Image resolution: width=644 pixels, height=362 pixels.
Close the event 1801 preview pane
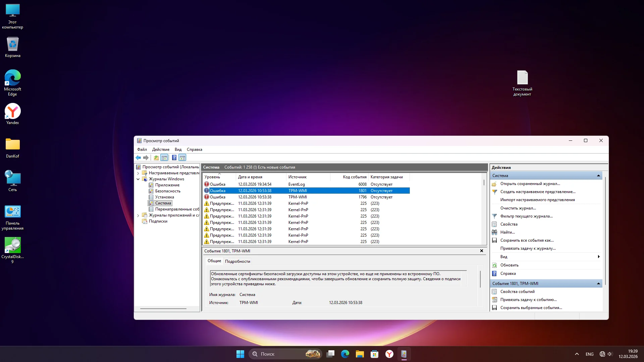(x=482, y=251)
